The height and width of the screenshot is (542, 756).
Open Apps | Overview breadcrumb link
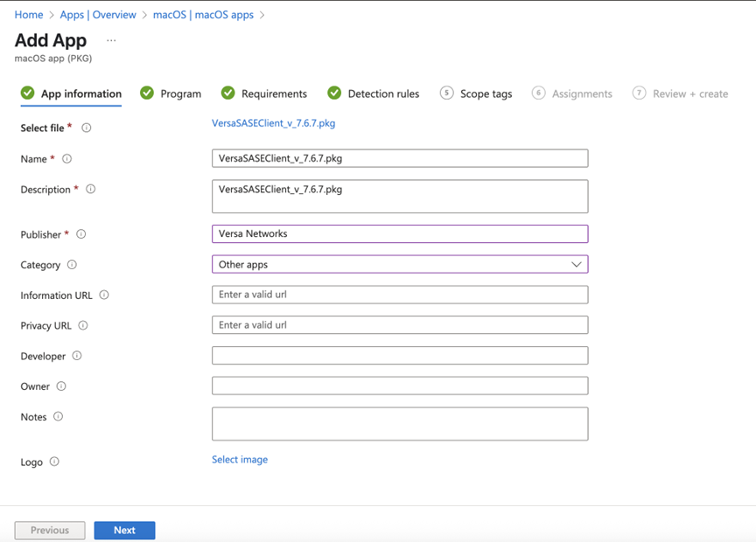point(98,15)
